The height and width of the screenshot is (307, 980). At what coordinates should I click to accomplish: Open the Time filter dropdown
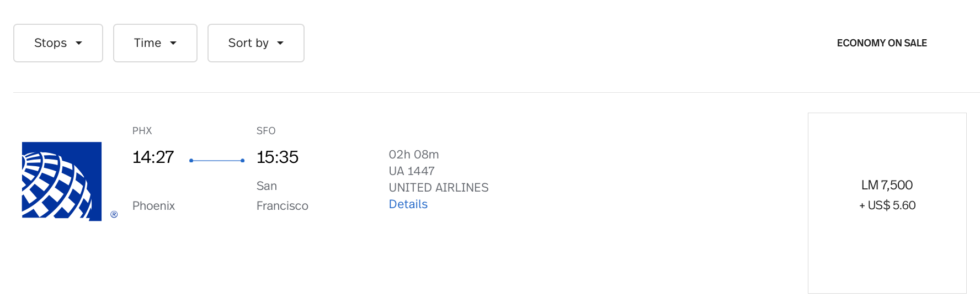pos(155,43)
